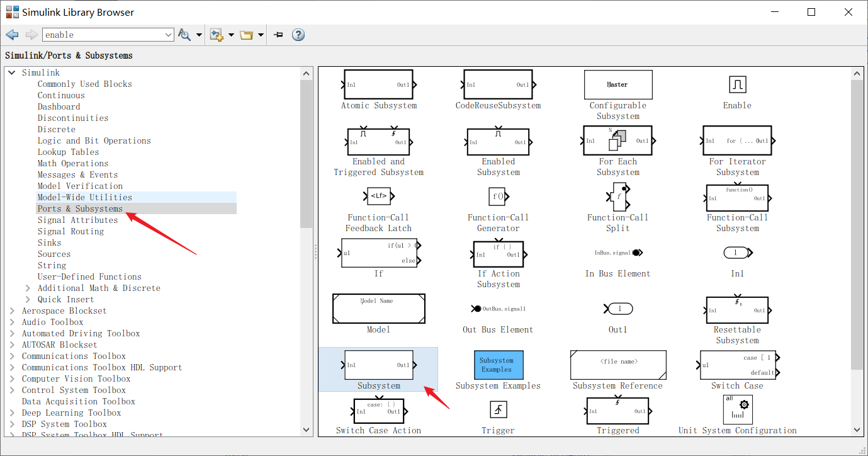868x456 pixels.
Task: Select the Out1 outport block icon
Action: click(618, 309)
